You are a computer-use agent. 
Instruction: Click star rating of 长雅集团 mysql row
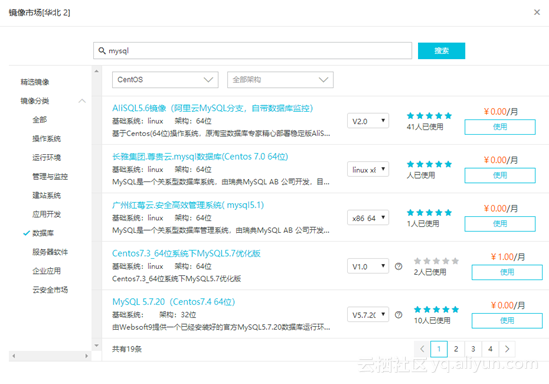pos(429,164)
